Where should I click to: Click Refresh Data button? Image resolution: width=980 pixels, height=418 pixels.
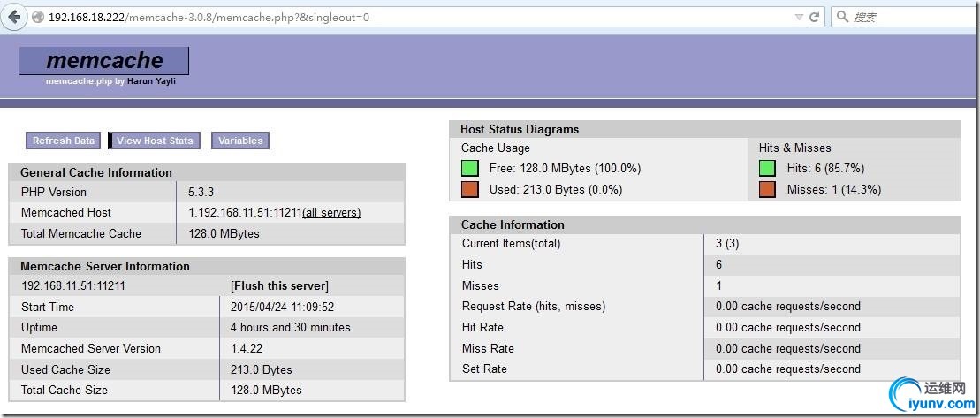(63, 141)
